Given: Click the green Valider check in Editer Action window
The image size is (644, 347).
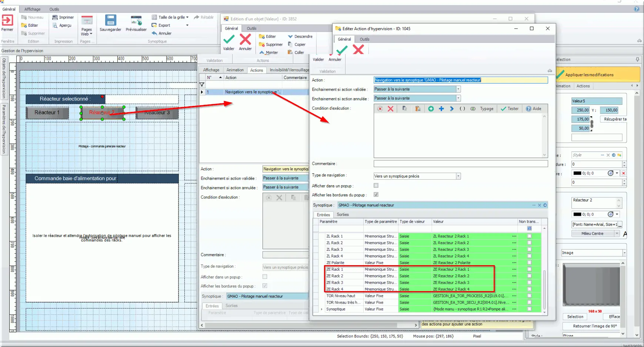Looking at the screenshot, I should [x=342, y=49].
